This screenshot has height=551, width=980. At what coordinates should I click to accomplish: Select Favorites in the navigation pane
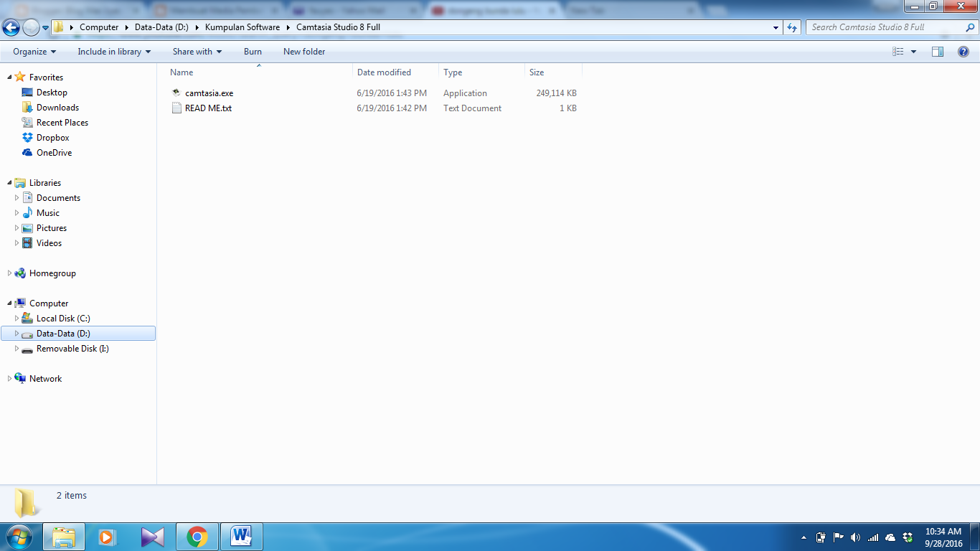[x=46, y=77]
